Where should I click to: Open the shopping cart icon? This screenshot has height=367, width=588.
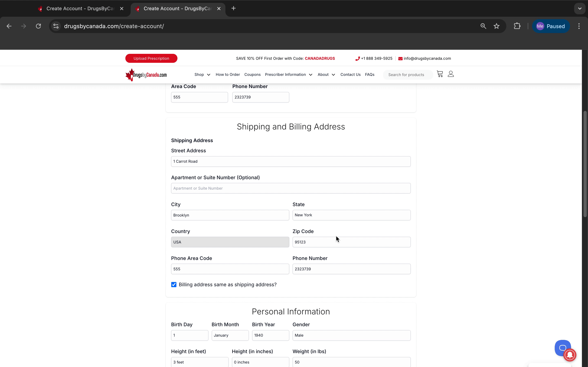coord(440,74)
